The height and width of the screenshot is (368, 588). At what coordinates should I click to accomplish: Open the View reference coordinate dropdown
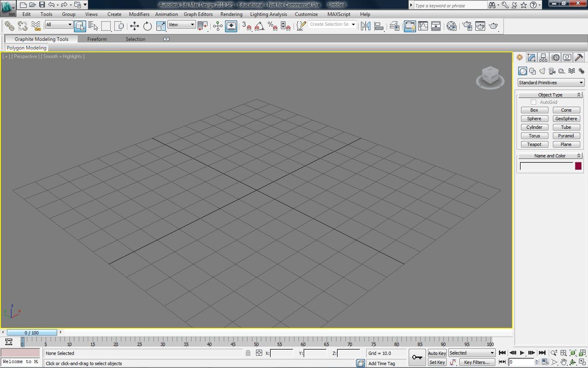tap(182, 25)
